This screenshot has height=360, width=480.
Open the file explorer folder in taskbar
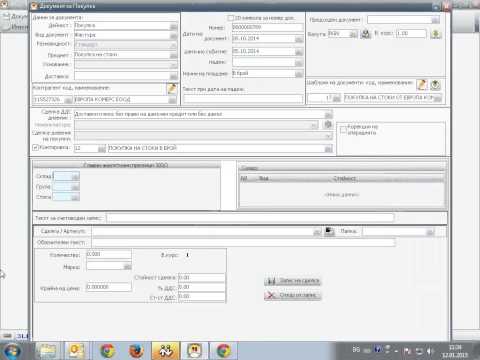48,351
